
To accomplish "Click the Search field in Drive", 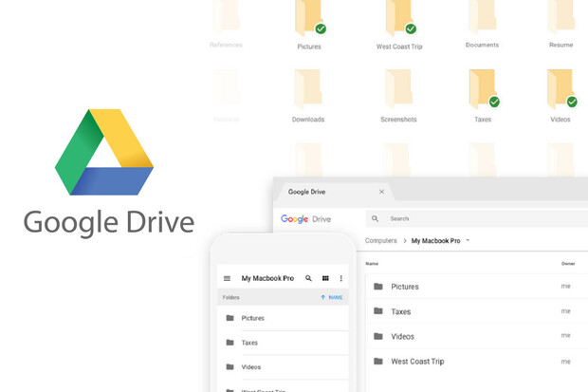I will (474, 218).
